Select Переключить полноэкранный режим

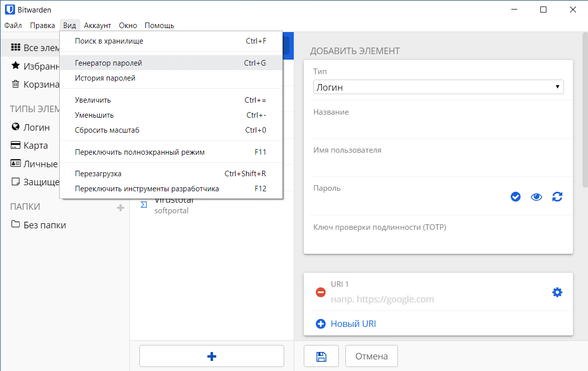171,152
